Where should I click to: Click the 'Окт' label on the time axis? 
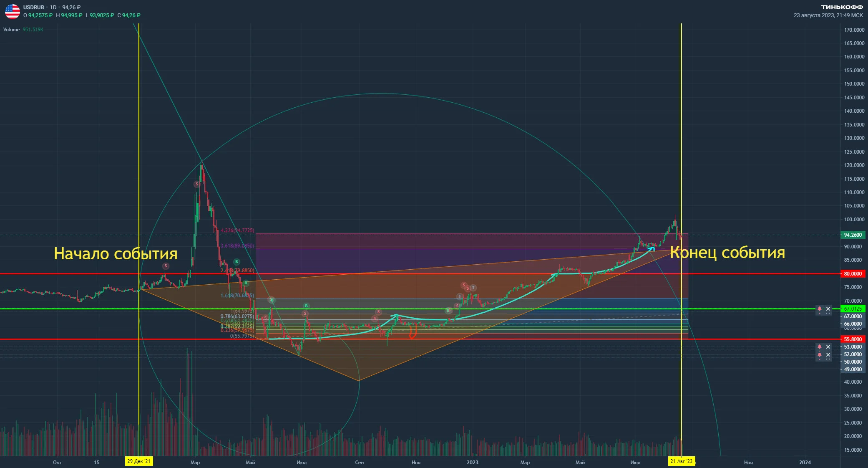point(57,463)
